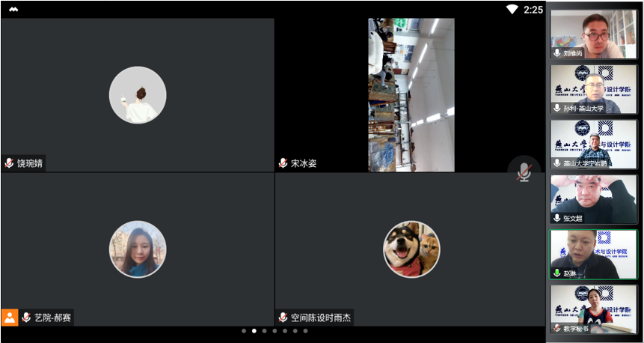Viewport: 644px width, 343px height.
Task: Click muted mic icon beside 空间陈设时雨杰
Action: coord(283,318)
